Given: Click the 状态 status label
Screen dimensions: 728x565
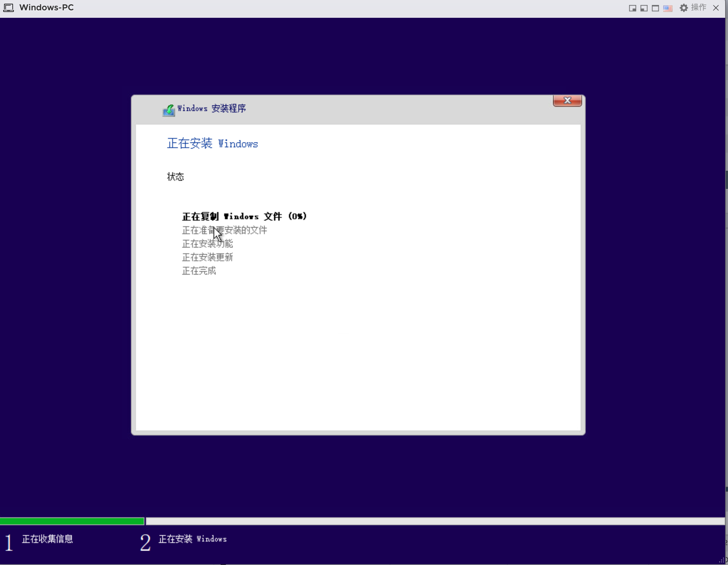Looking at the screenshot, I should 175,176.
